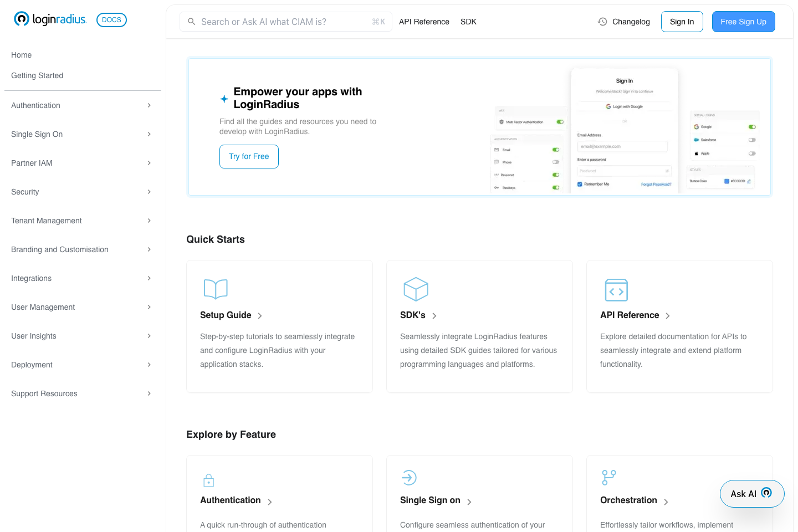Expand the Security sidebar section
The height and width of the screenshot is (532, 798).
click(x=149, y=192)
